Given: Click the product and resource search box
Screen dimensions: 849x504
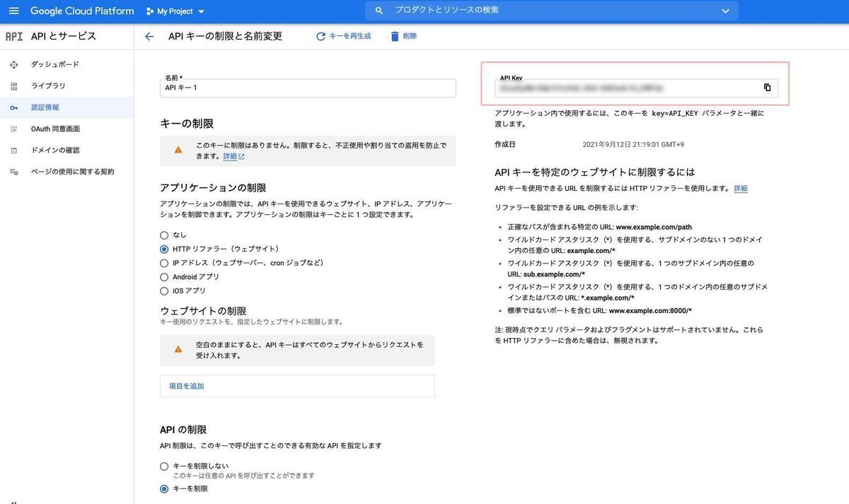Looking at the screenshot, I should tap(545, 11).
